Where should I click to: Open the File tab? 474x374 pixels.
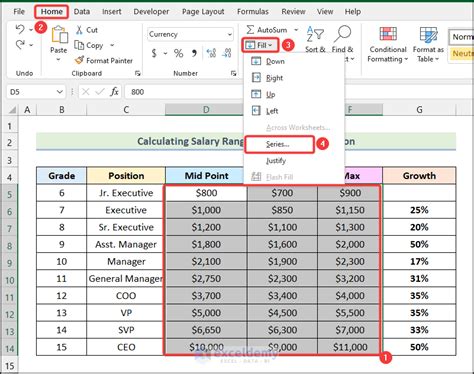click(19, 12)
